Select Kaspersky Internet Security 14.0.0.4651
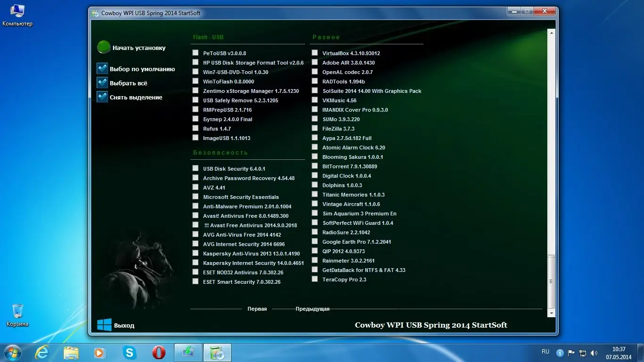 click(195, 263)
